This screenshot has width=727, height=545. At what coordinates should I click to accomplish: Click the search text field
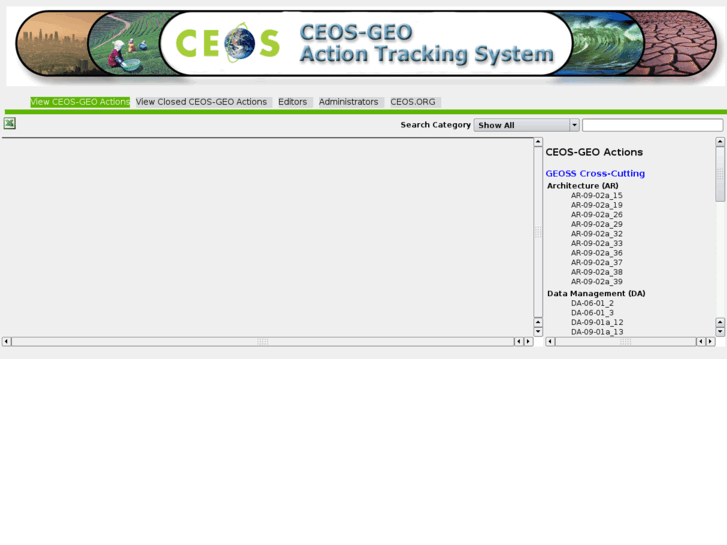[652, 125]
